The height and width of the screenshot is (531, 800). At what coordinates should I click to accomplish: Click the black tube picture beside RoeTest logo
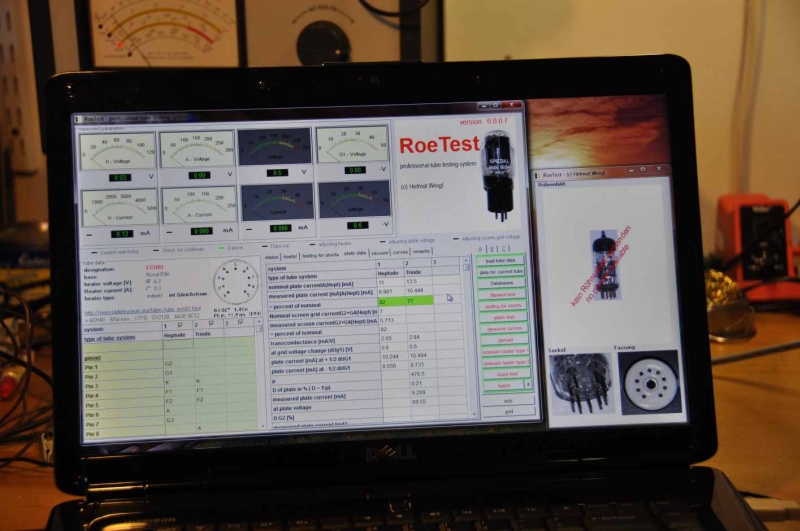(x=498, y=175)
